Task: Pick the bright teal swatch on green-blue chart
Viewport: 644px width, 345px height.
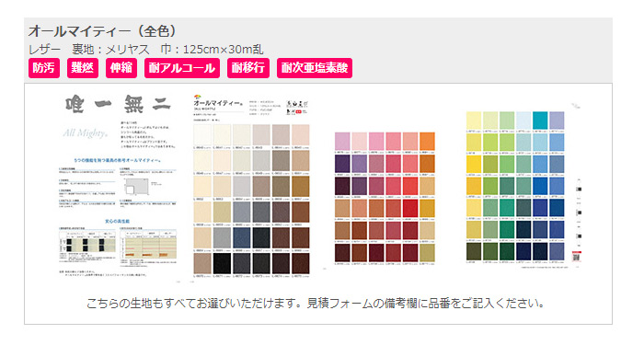Action: (541, 121)
